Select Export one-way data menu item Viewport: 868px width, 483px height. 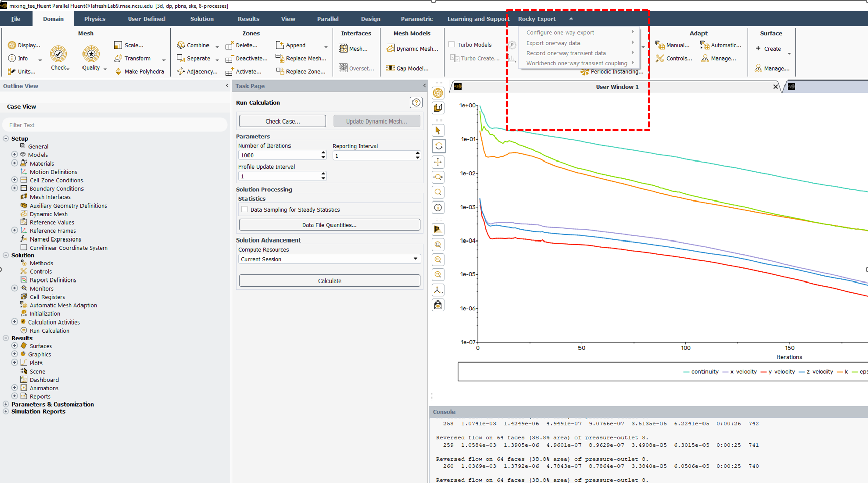pyautogui.click(x=553, y=43)
